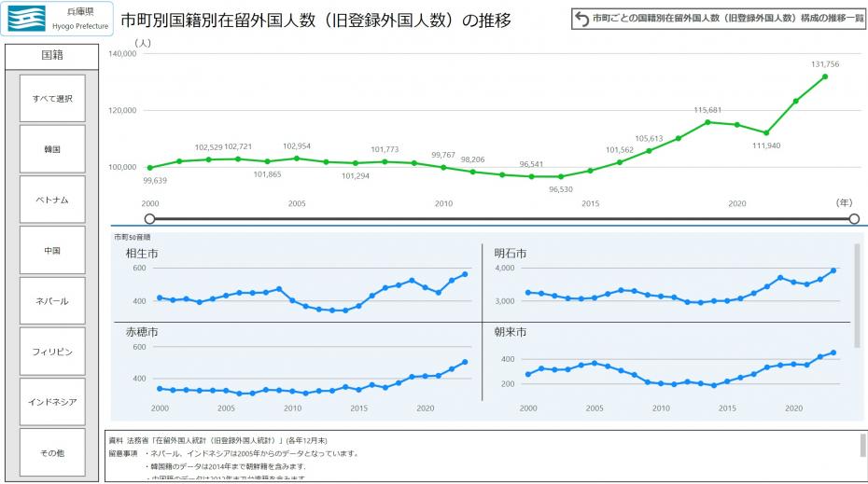868x484 pixels.
Task: Filter by 中国 nationality
Action: point(52,250)
